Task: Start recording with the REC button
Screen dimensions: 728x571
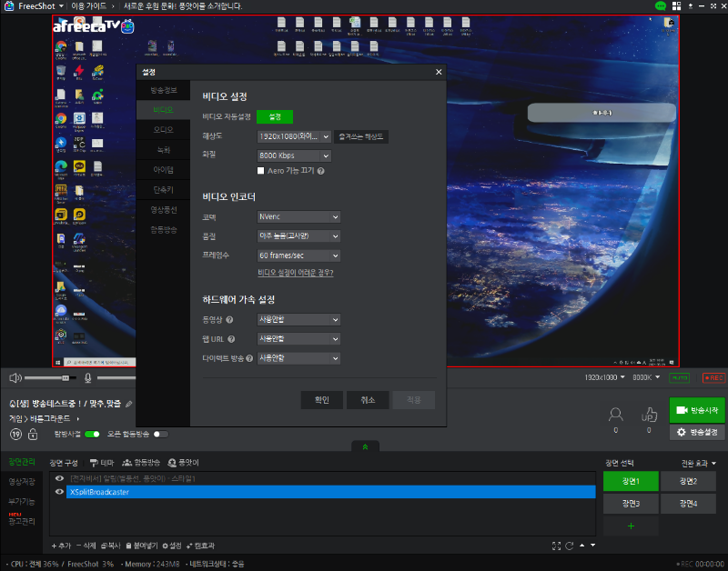Action: click(x=713, y=378)
